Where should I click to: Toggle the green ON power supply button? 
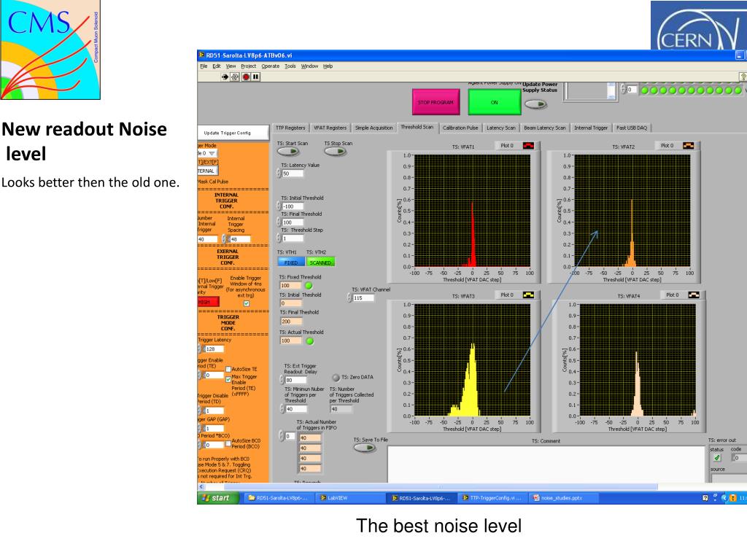point(495,102)
